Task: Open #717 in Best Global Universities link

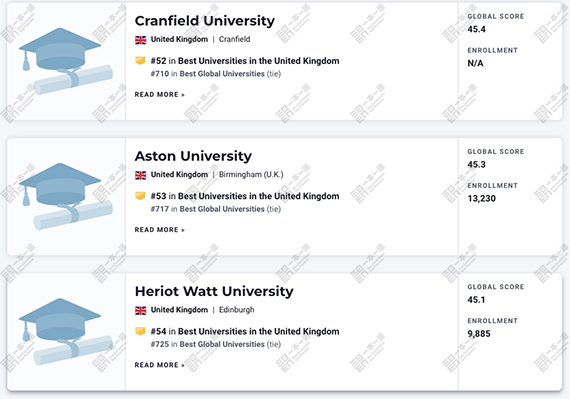Action: pyautogui.click(x=216, y=209)
